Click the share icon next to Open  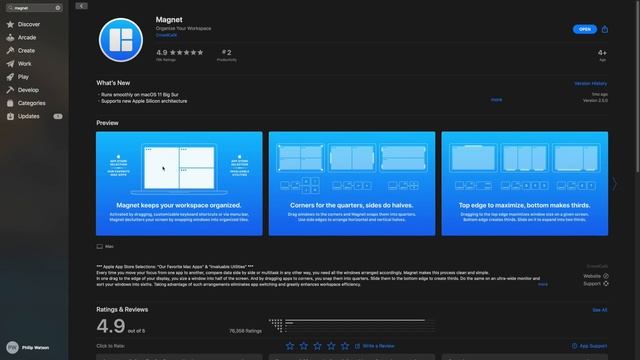coord(604,29)
